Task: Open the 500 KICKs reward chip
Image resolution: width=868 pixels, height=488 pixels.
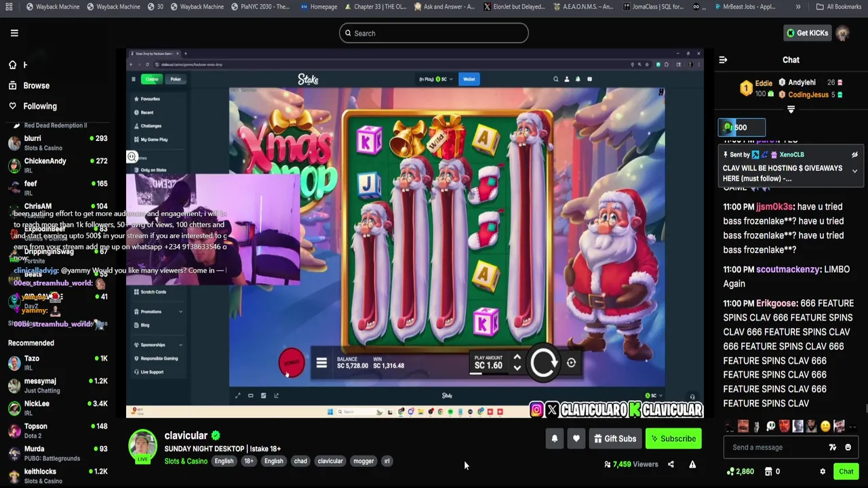Action: point(742,127)
